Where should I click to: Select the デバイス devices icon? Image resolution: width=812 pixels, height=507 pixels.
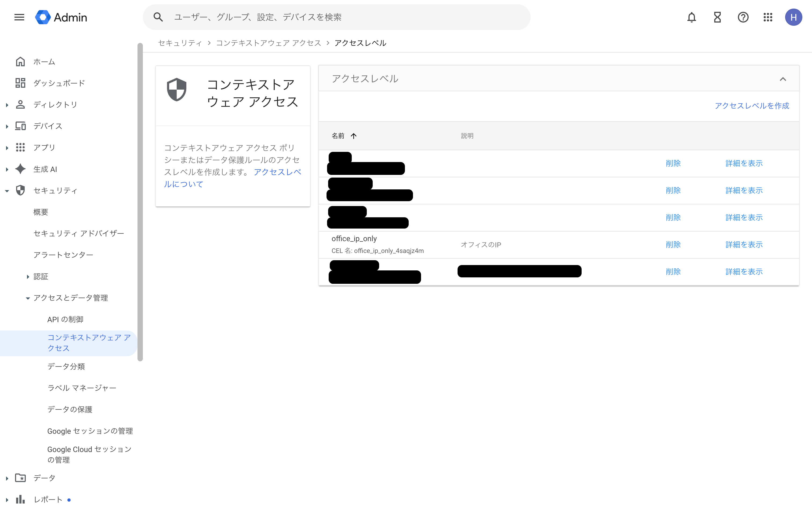(x=20, y=126)
